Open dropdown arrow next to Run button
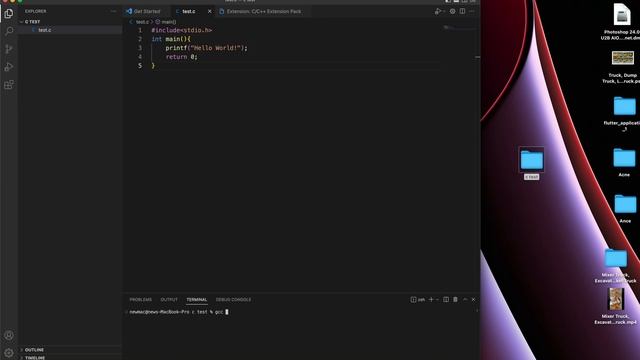This screenshot has width=640, height=360. [443, 12]
